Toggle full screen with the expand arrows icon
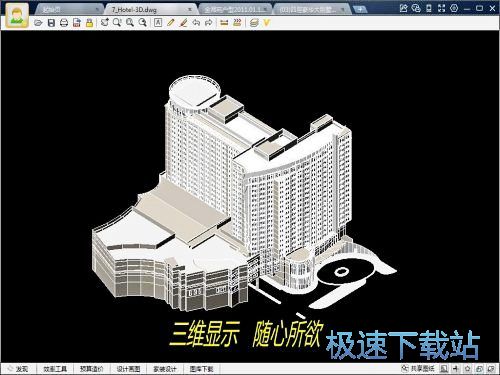The height and width of the screenshot is (375, 500). coord(441,8)
